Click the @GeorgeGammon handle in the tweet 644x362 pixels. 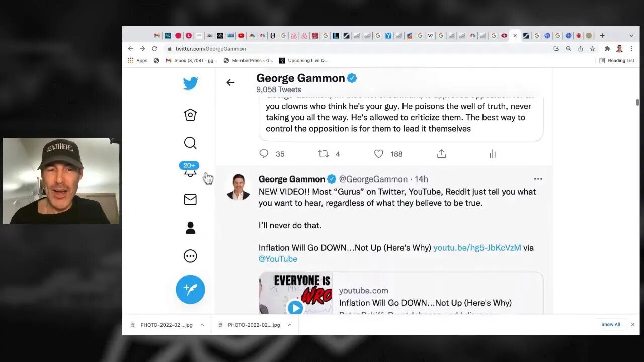(373, 179)
